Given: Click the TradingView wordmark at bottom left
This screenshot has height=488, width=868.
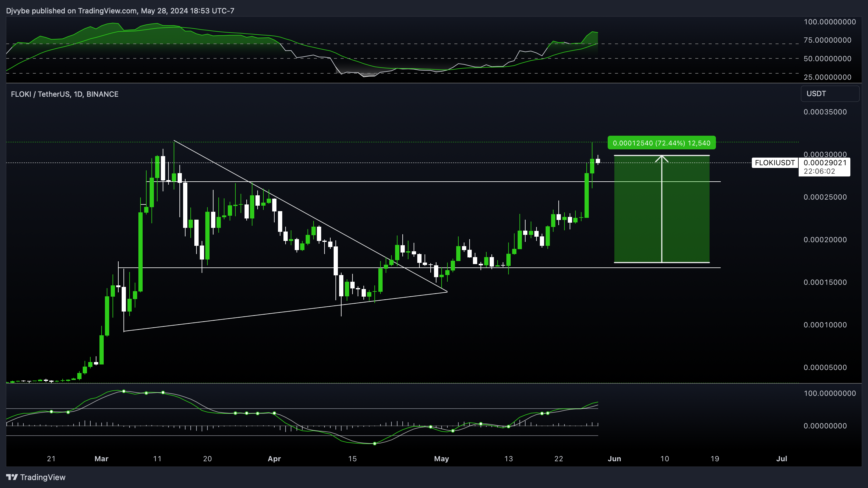Looking at the screenshot, I should pos(43,477).
